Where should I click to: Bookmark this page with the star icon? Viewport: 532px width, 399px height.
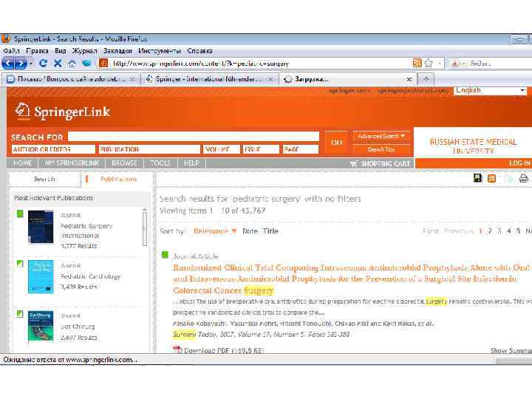click(429, 63)
